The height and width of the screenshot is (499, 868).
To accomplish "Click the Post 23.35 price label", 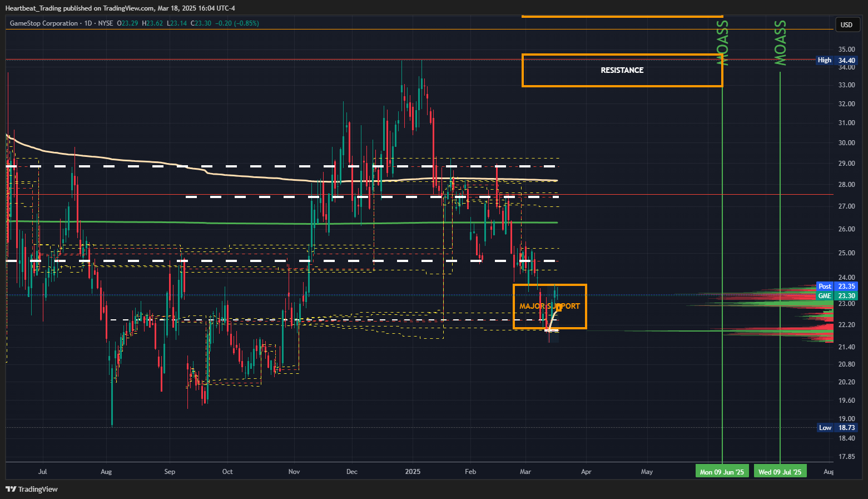I will point(836,286).
